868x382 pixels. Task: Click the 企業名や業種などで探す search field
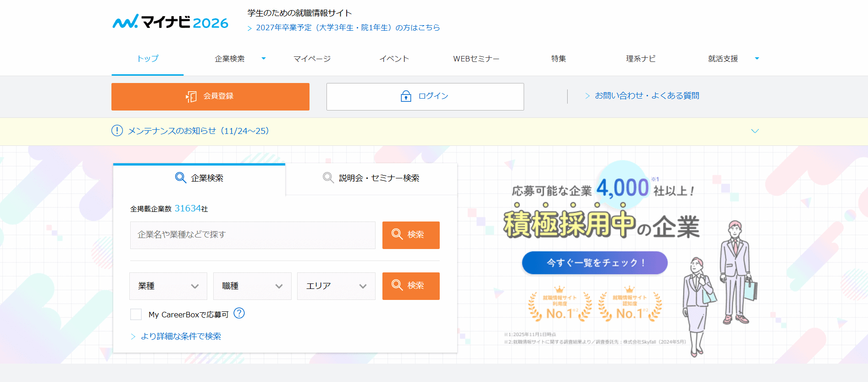tap(253, 235)
